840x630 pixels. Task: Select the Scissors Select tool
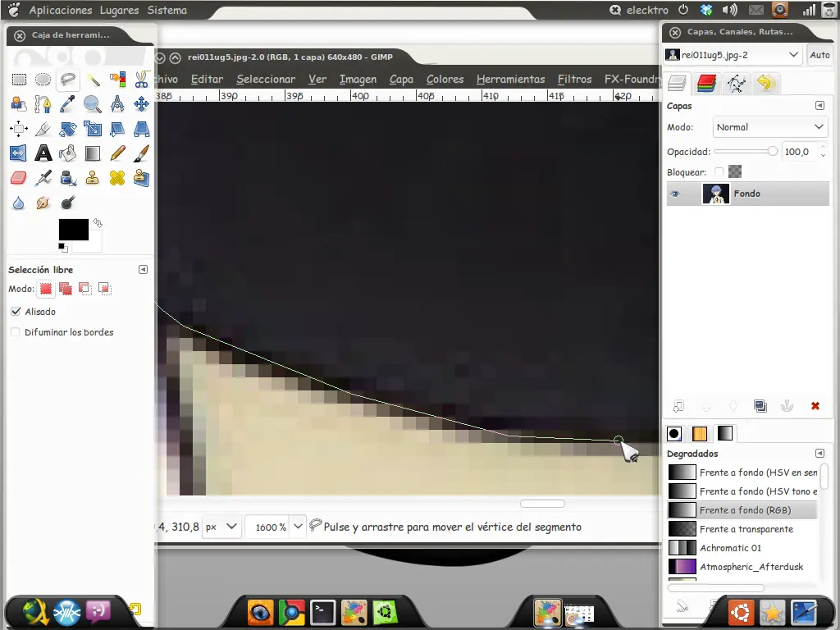141,80
